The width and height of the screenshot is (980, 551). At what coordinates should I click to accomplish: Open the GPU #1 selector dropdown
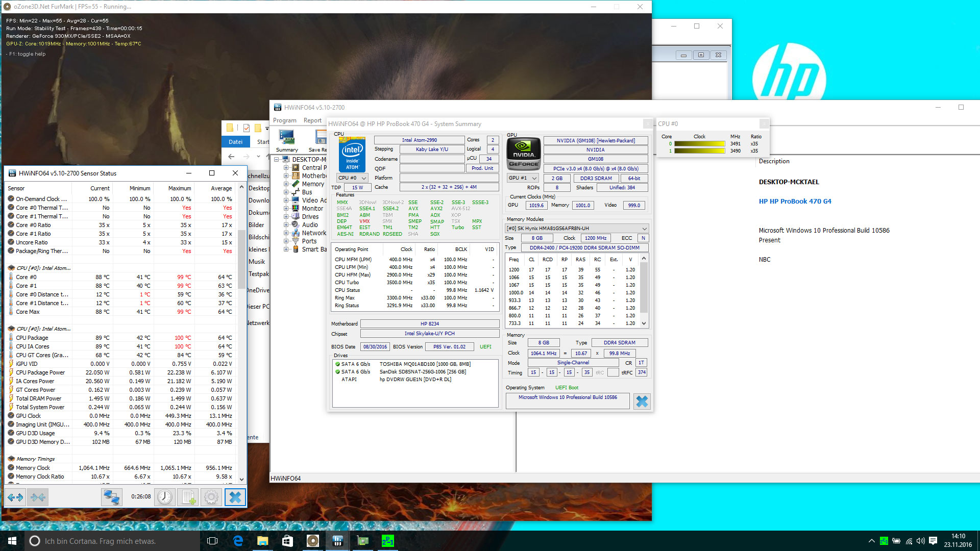pyautogui.click(x=523, y=178)
